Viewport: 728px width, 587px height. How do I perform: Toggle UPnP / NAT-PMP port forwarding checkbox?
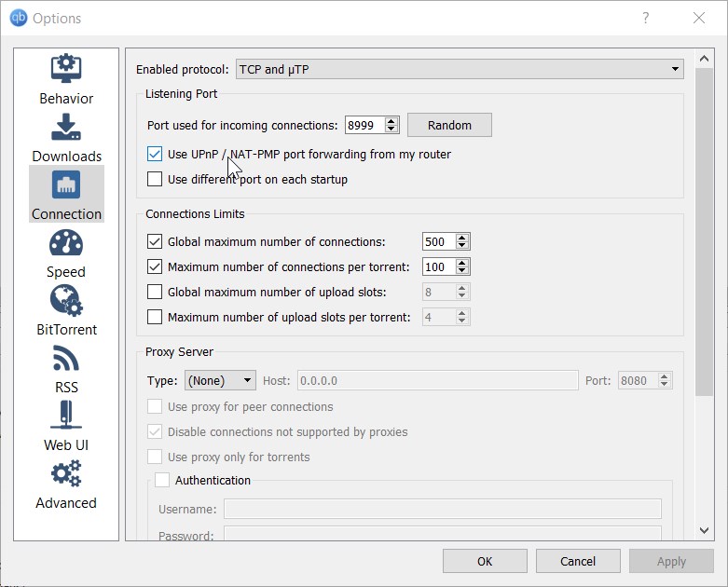tap(155, 154)
